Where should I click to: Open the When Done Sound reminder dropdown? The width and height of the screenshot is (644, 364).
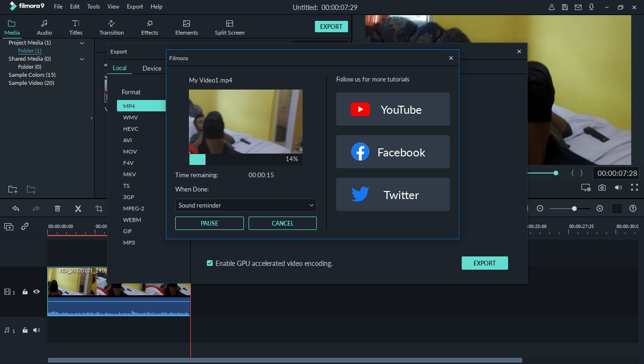(x=246, y=205)
